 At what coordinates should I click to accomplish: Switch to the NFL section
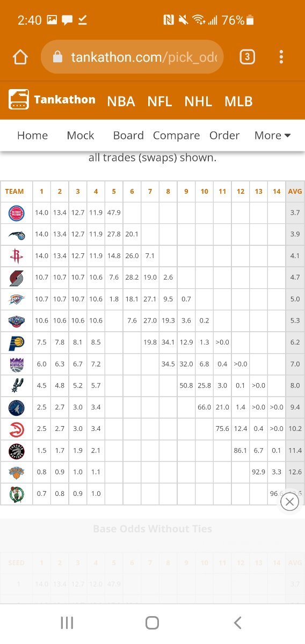[x=159, y=101]
